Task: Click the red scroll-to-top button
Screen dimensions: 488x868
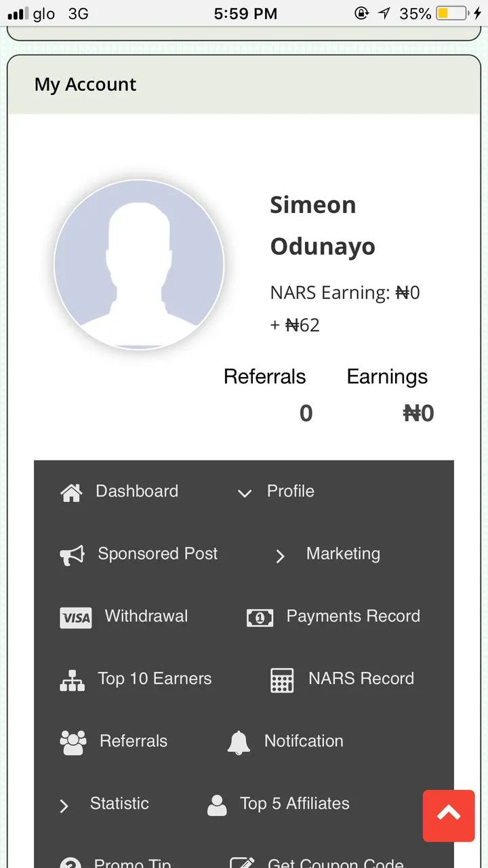Action: 449,816
